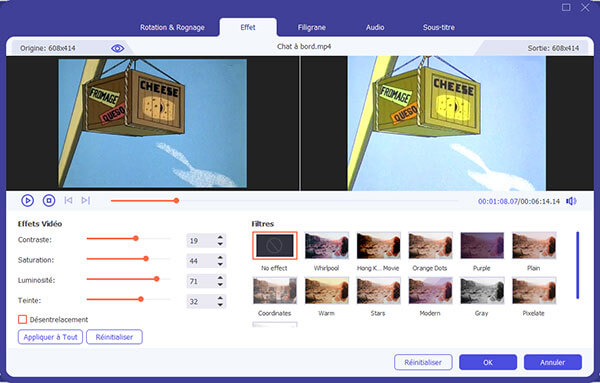The image size is (600, 383).
Task: Confirm changes with the OK button
Action: tap(488, 362)
